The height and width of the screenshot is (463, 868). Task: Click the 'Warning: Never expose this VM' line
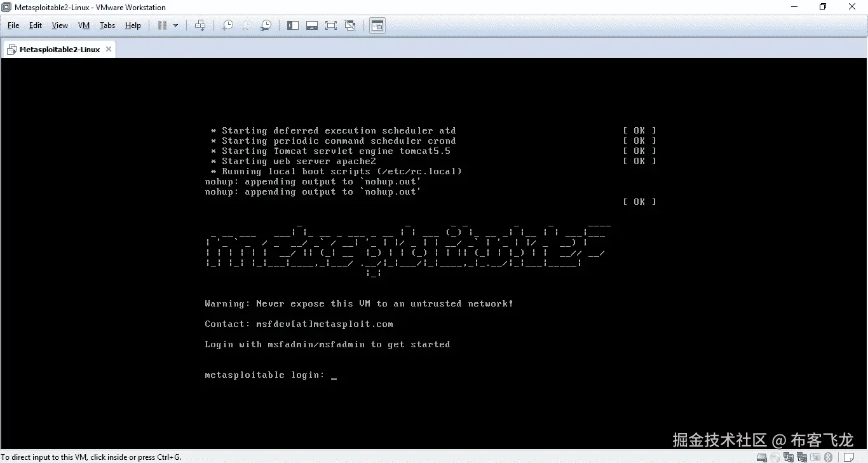coord(359,304)
